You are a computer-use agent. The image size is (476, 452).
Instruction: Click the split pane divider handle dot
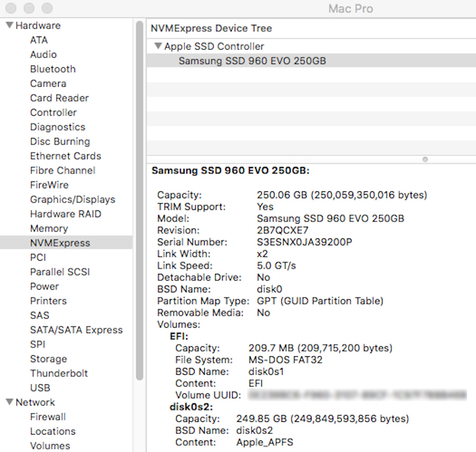tap(425, 159)
